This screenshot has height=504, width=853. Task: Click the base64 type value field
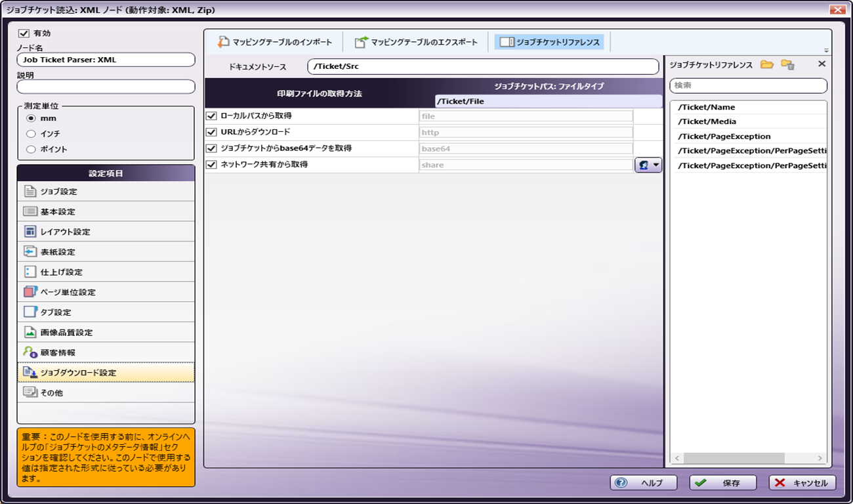[x=526, y=149]
